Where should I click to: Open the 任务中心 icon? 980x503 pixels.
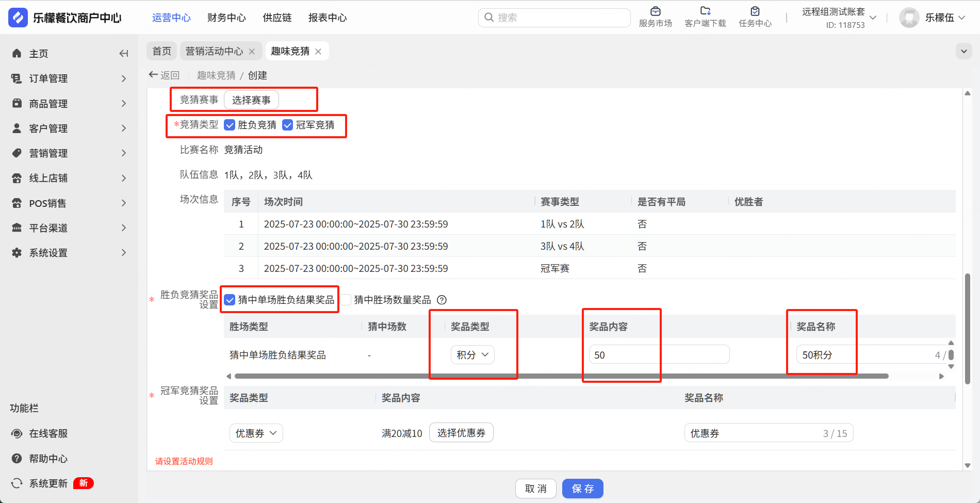755,11
